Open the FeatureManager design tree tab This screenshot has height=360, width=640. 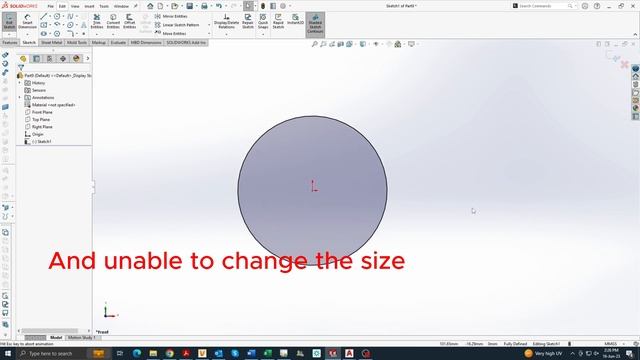pyautogui.click(x=23, y=59)
